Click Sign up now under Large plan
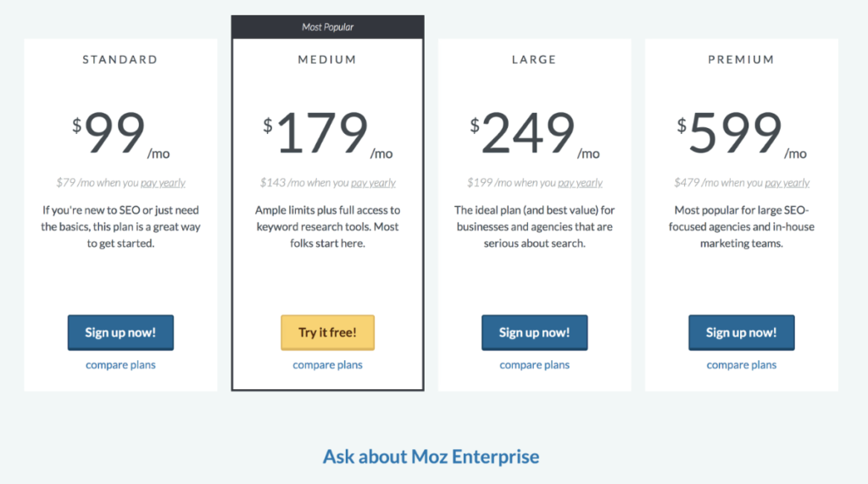The image size is (868, 484). [x=535, y=332]
